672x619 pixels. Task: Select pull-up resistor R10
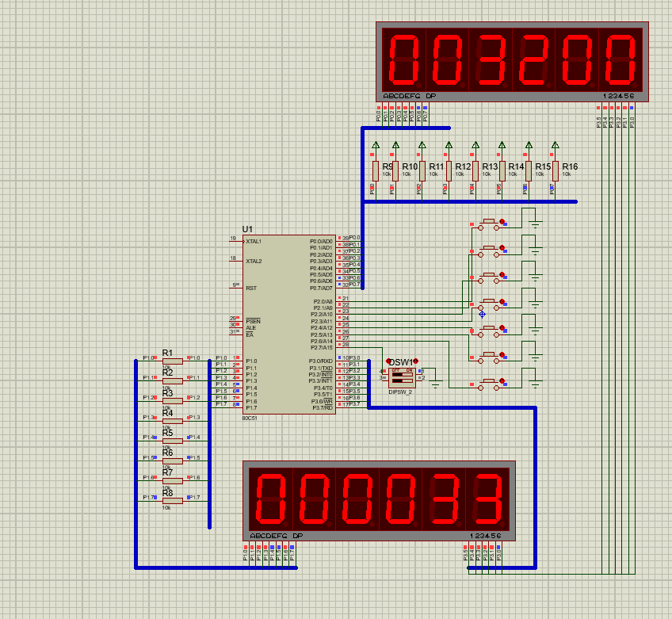[395, 171]
